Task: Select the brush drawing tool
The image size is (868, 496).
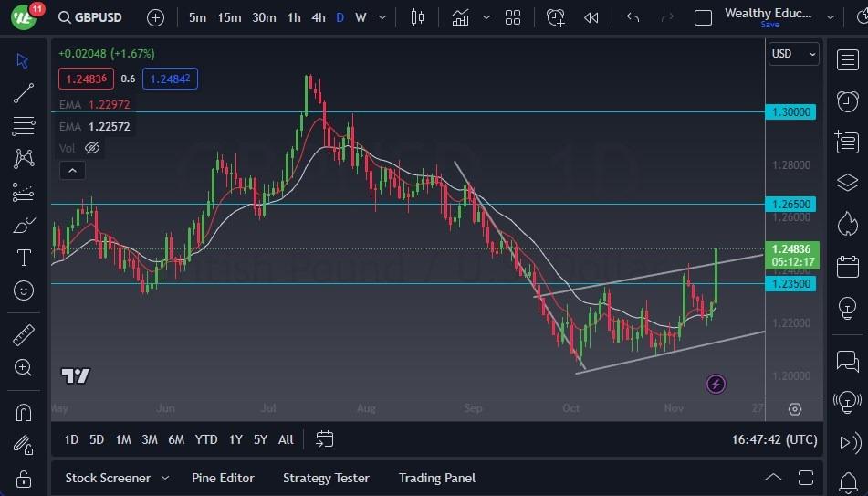Action: click(23, 226)
